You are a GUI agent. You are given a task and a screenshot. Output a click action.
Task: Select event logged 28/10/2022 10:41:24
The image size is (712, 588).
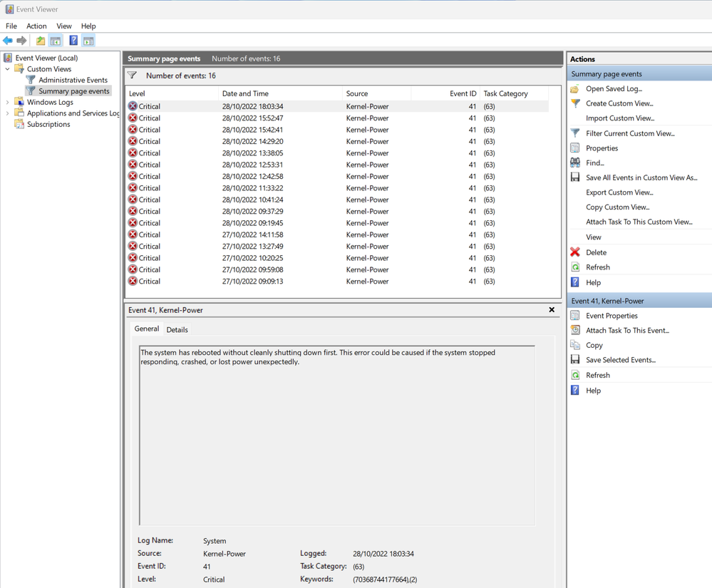coord(337,200)
